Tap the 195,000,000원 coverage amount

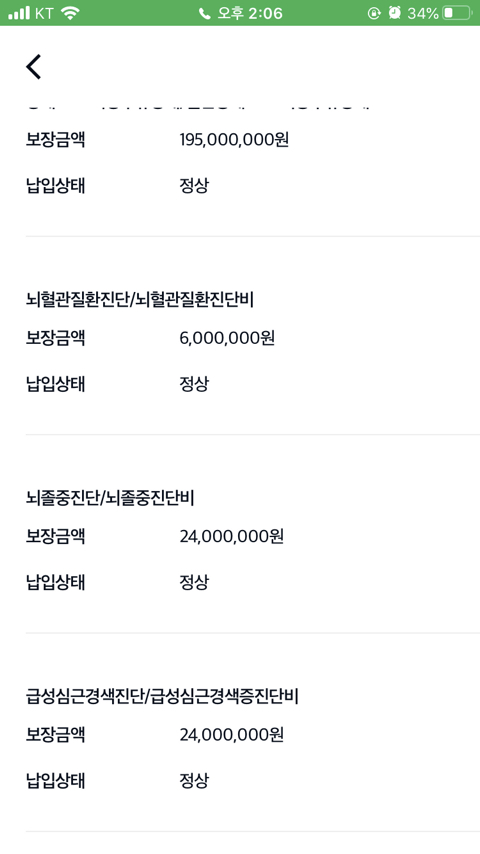pos(234,140)
